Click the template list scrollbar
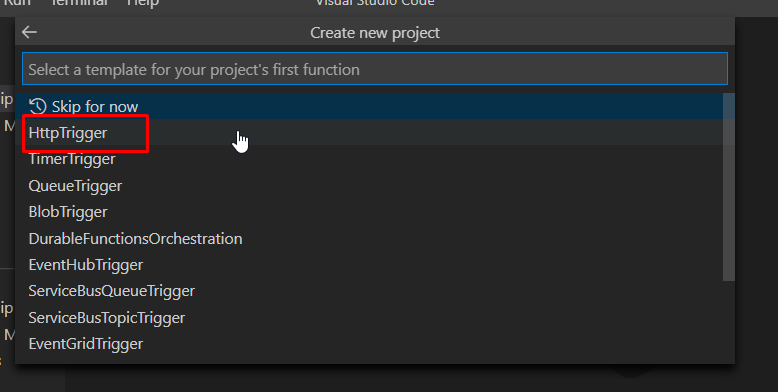 click(x=728, y=187)
